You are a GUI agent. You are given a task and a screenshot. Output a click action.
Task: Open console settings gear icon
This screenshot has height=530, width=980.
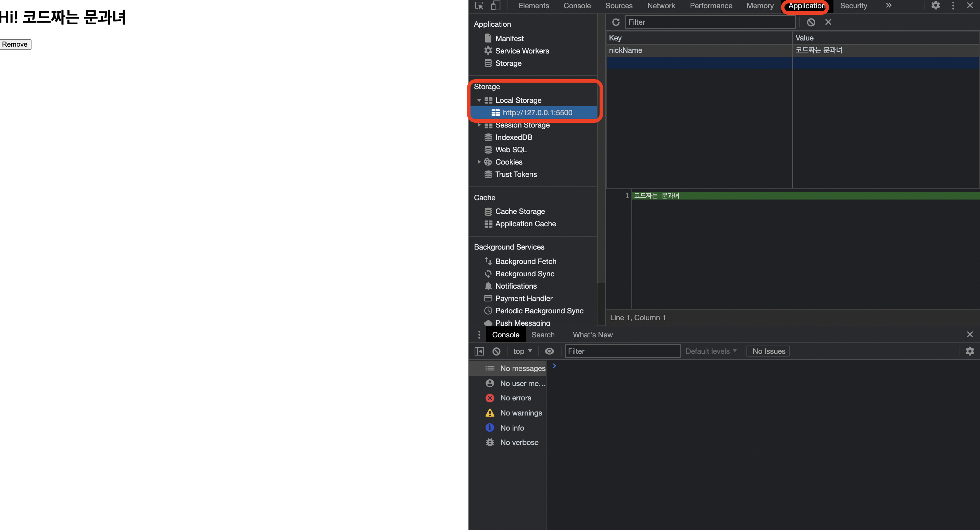tap(970, 351)
